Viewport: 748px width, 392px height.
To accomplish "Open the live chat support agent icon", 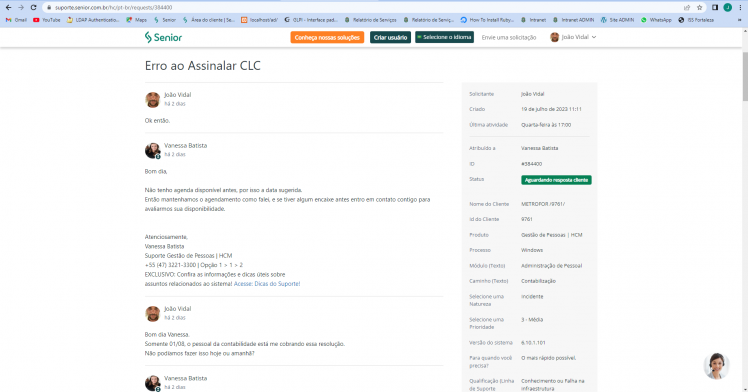I will click(x=717, y=366).
